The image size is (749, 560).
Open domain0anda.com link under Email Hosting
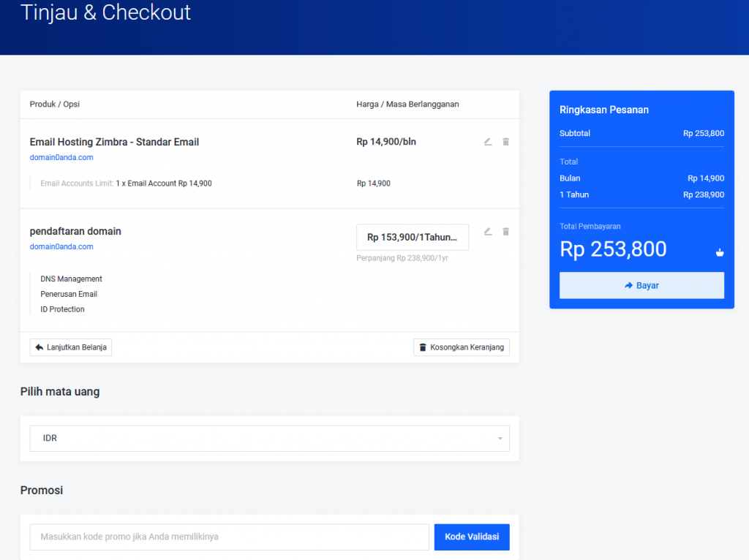[61, 158]
